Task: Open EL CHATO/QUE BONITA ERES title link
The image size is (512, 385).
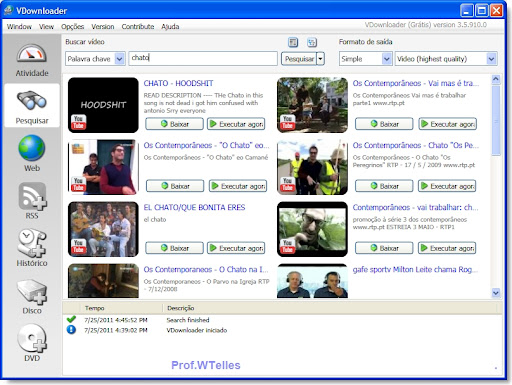Action: (x=194, y=207)
